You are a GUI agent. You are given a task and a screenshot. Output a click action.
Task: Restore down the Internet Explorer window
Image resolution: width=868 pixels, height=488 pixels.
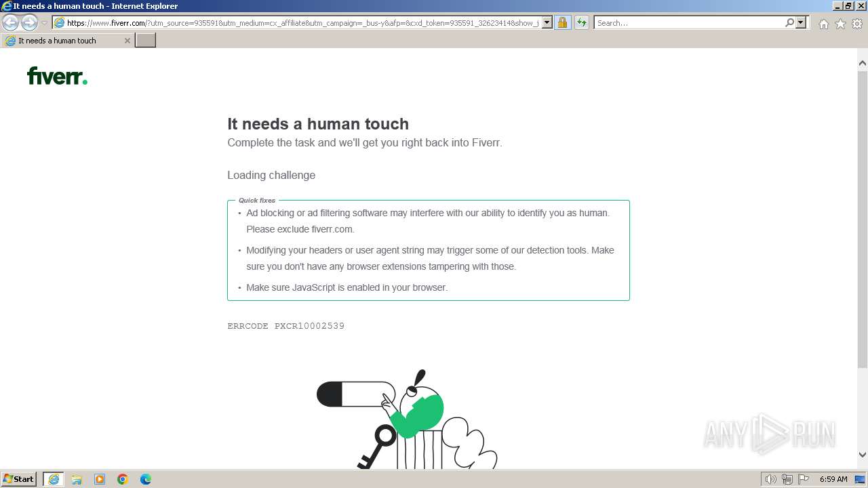click(x=848, y=5)
